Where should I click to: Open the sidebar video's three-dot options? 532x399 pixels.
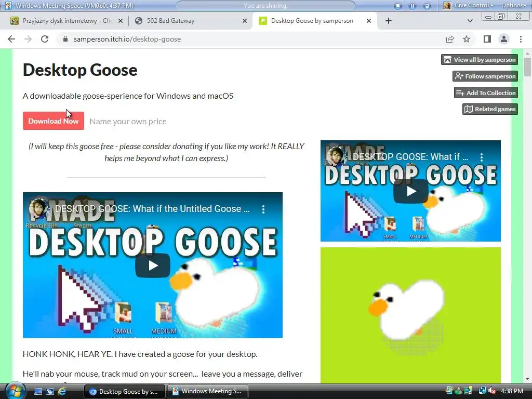(x=482, y=157)
